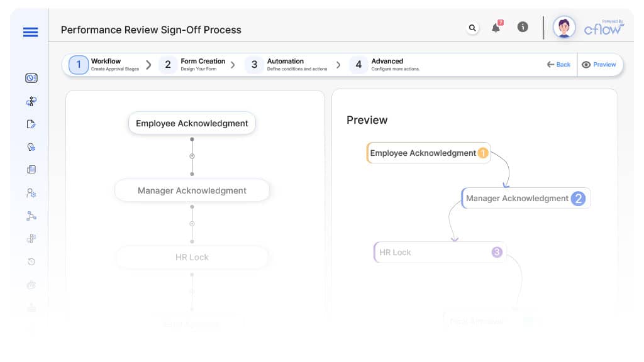Viewport: 644px width, 362px height.
Task: Click chevron after Form Creation step
Action: [x=233, y=65]
